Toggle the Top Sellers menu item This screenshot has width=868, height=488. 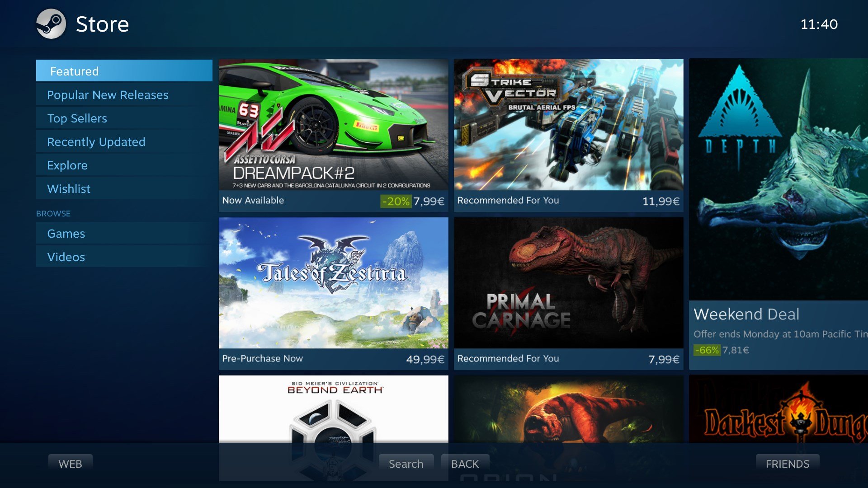point(77,118)
